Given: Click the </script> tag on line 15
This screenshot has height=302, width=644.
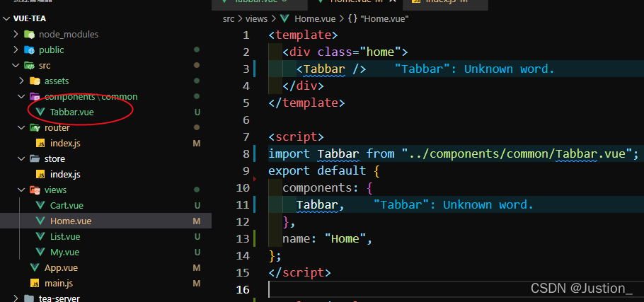Looking at the screenshot, I should 299,272.
